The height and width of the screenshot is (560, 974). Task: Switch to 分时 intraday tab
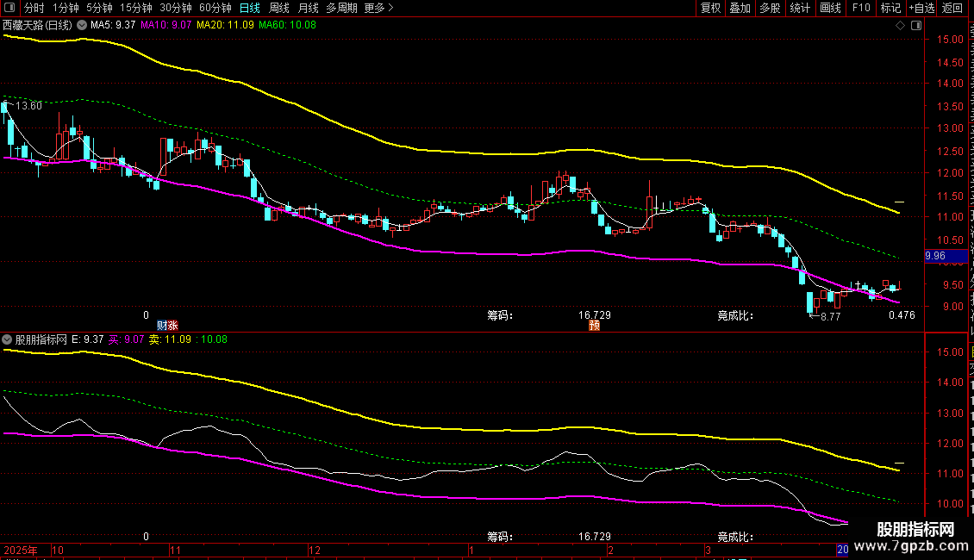tap(34, 8)
